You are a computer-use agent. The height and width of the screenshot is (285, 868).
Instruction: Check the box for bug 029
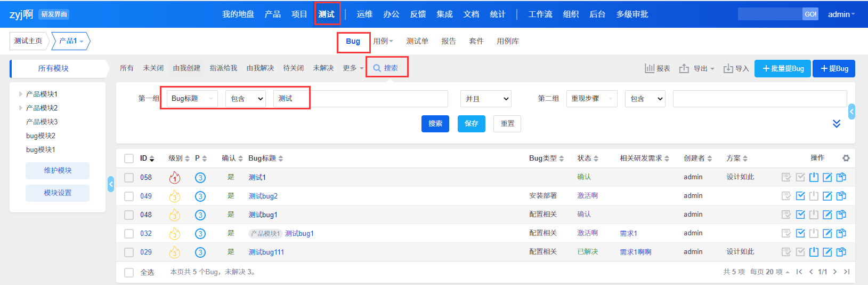[129, 252]
